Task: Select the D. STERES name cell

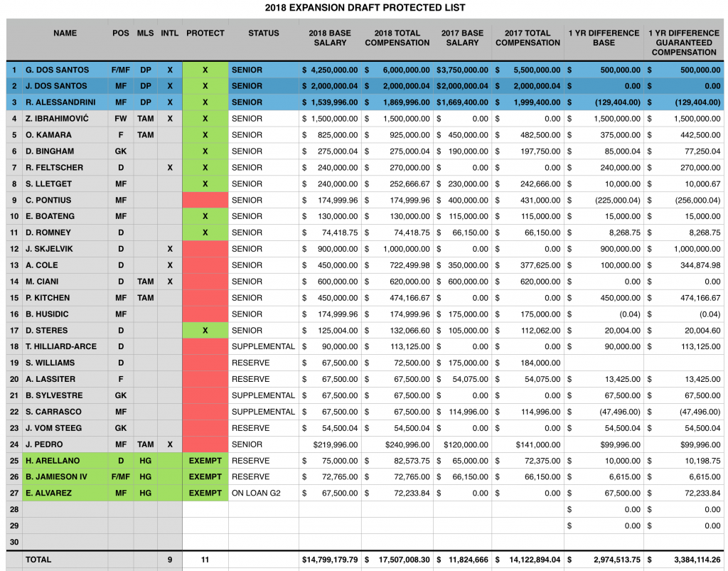Action: 65,331
